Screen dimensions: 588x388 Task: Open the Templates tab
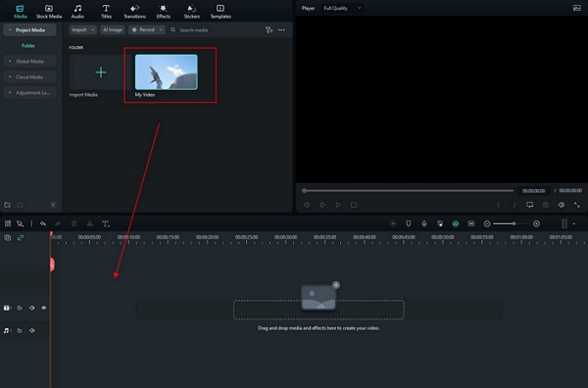pos(220,12)
